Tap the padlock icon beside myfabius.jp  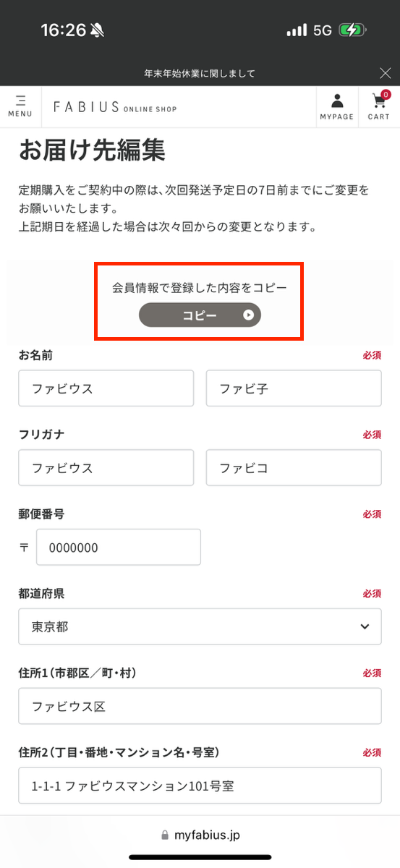click(165, 835)
